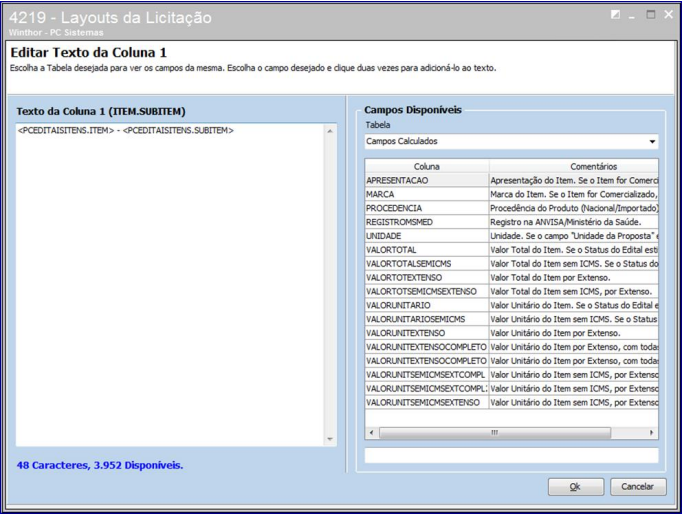Click the horizontal scrollbar thumb under the fields table
The height and width of the screenshot is (516, 683).
[495, 432]
